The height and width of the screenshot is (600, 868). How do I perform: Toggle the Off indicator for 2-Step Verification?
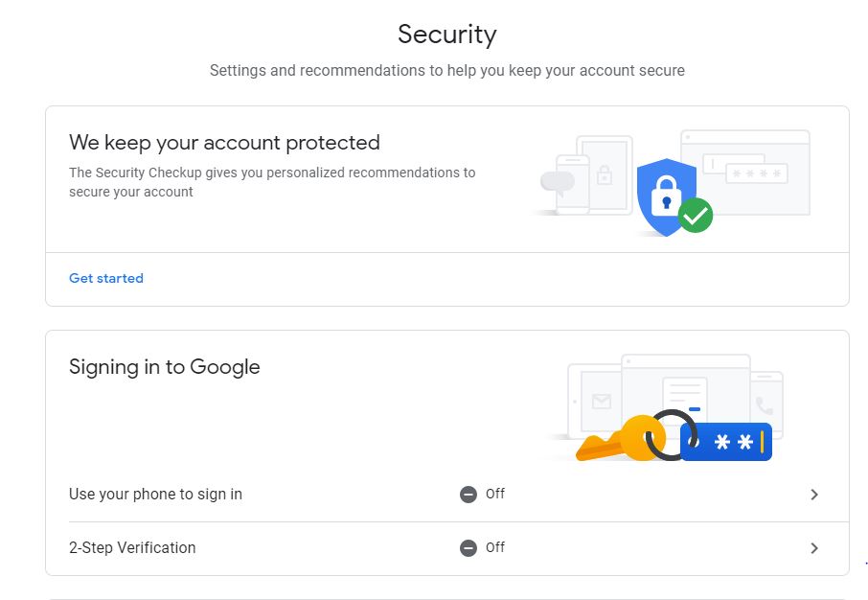(468, 547)
